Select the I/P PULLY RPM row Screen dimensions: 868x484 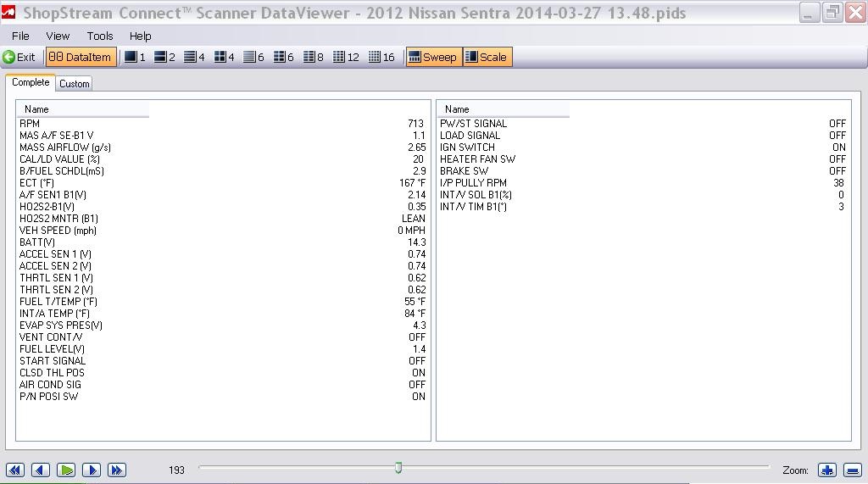[x=643, y=183]
